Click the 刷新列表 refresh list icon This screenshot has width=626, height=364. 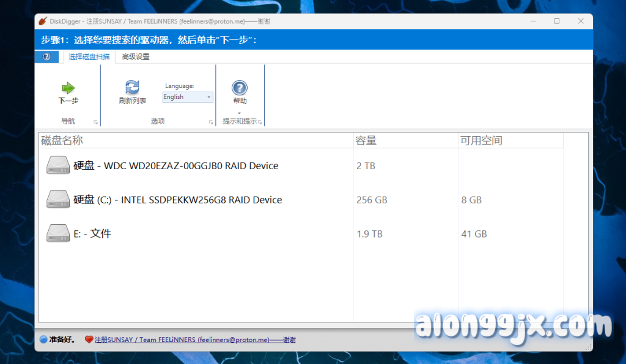[x=133, y=87]
